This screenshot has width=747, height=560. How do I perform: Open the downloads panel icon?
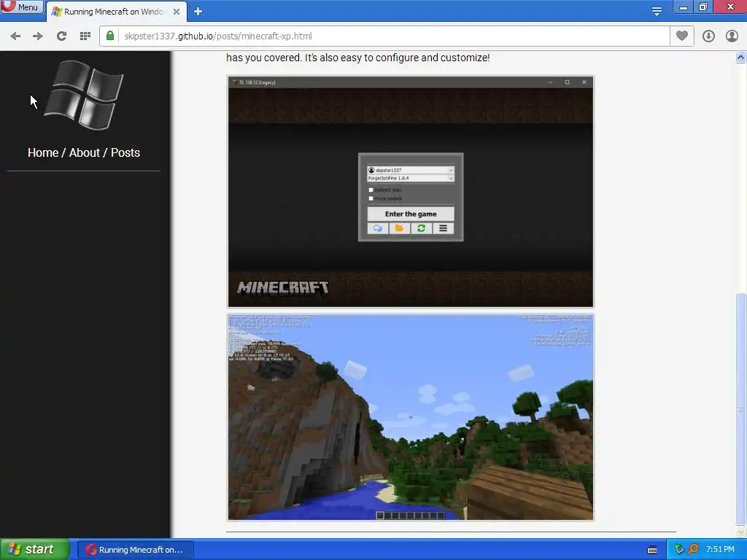click(708, 36)
